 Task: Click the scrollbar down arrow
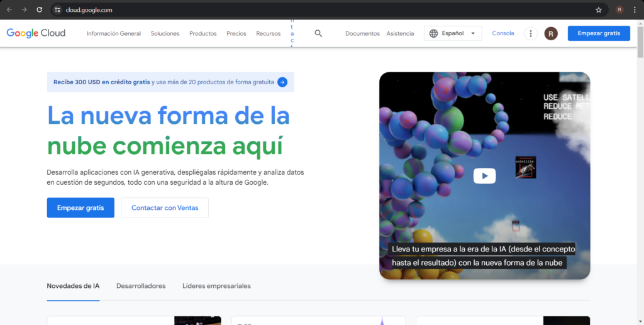point(640,322)
